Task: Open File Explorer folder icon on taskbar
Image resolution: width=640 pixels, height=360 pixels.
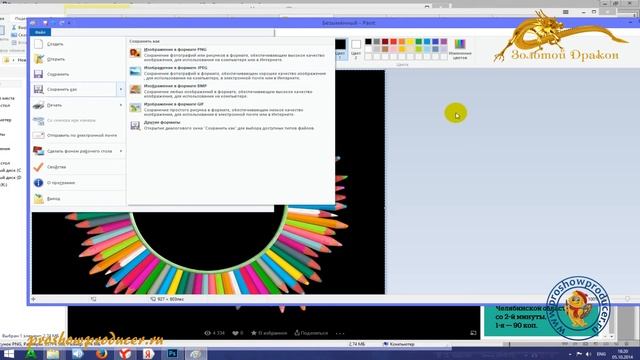Action: click(x=53, y=353)
